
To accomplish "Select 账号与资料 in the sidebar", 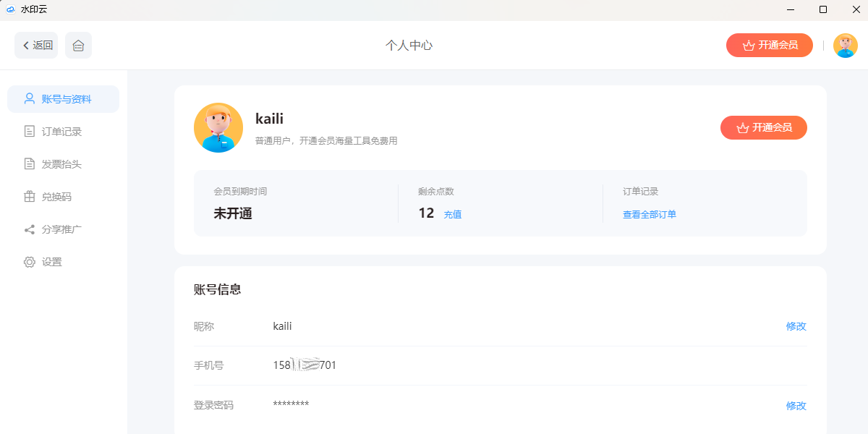I will click(63, 99).
